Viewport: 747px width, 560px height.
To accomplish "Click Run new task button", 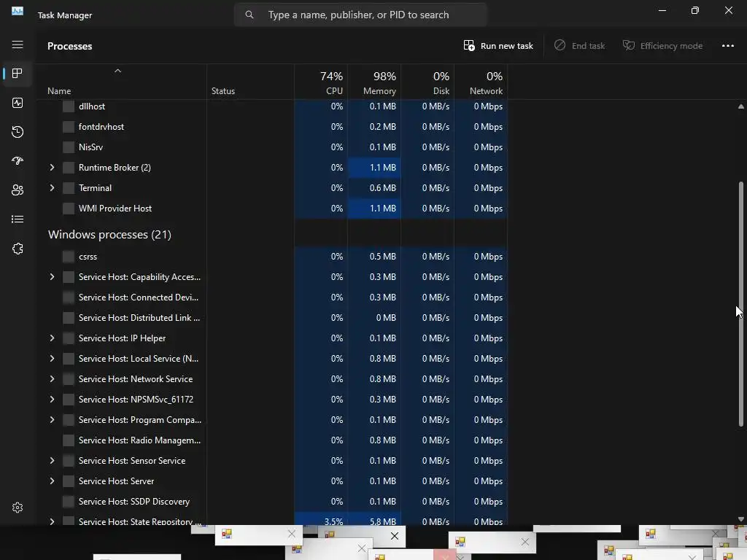I will pyautogui.click(x=498, y=46).
